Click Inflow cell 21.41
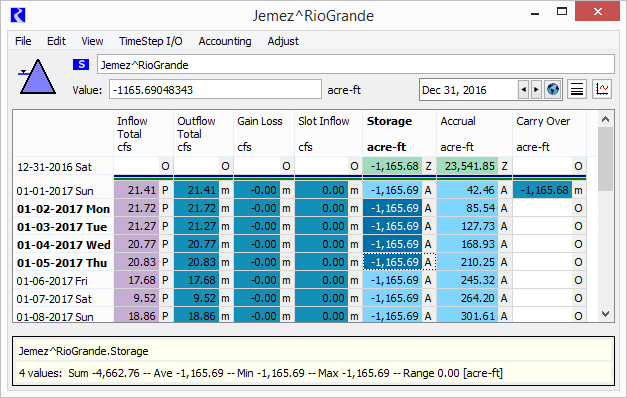Screen dimensions: 627x398 click(137, 190)
